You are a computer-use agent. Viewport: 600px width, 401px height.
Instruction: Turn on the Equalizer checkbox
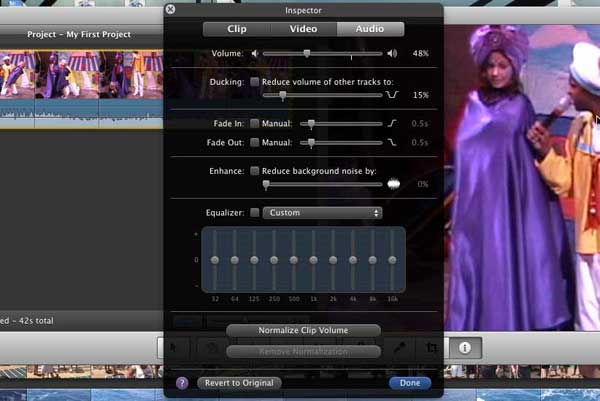(255, 212)
